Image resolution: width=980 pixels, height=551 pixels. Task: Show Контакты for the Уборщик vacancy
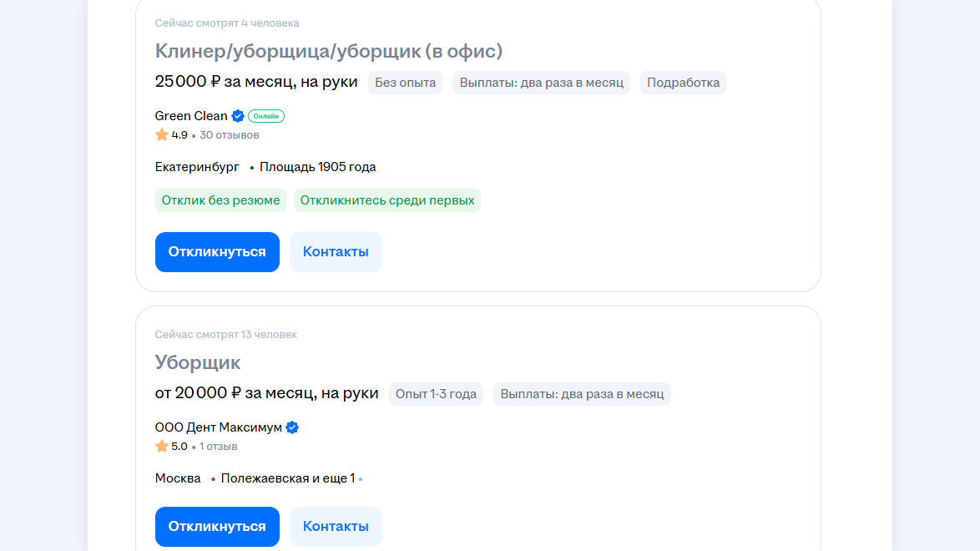336,527
